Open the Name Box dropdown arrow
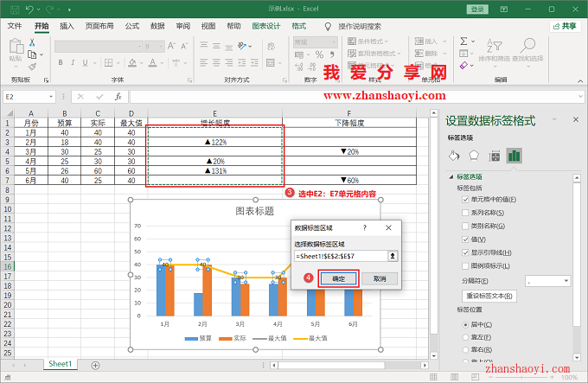This screenshot has width=588, height=383. pyautogui.click(x=51, y=97)
